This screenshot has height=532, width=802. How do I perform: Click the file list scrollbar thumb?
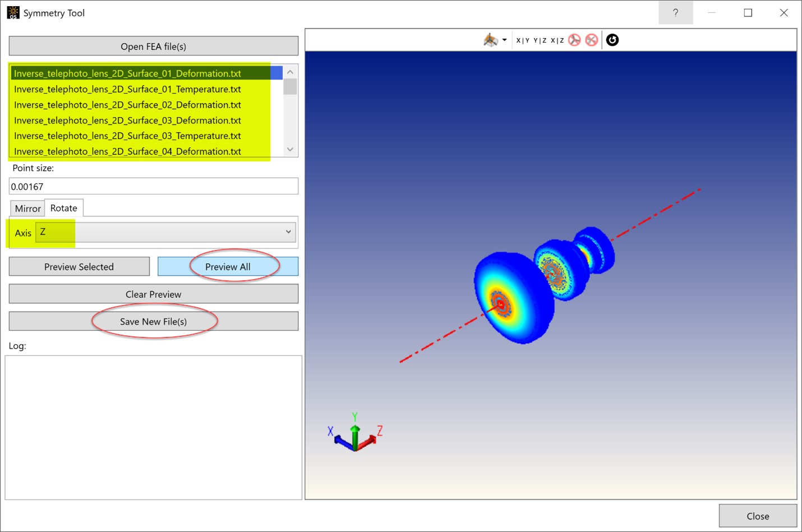(x=290, y=86)
